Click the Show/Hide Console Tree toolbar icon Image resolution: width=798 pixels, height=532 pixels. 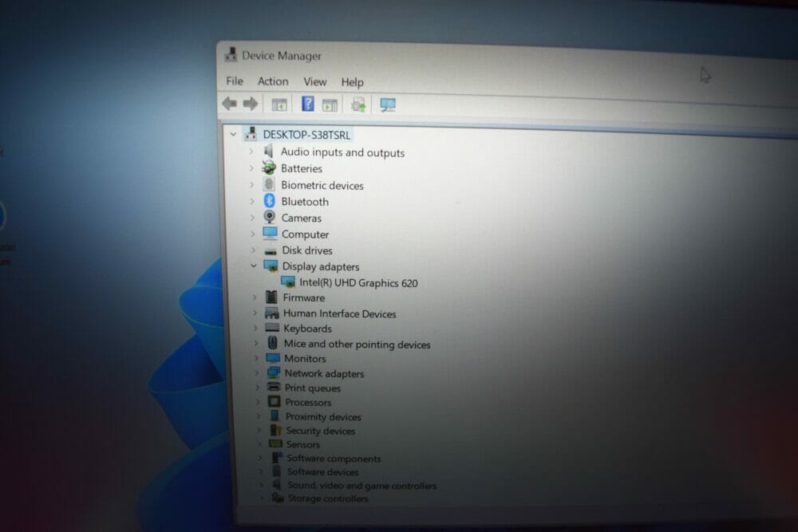[279, 104]
